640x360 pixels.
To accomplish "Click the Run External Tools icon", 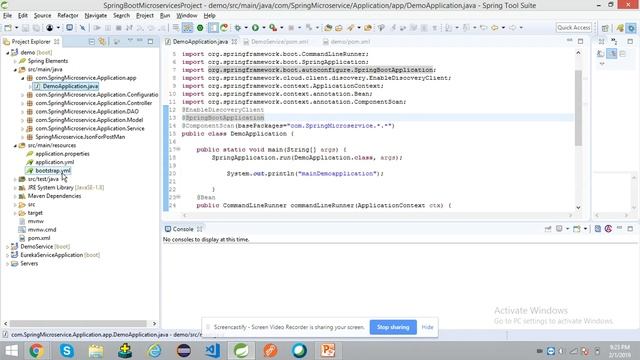I will click(x=273, y=28).
